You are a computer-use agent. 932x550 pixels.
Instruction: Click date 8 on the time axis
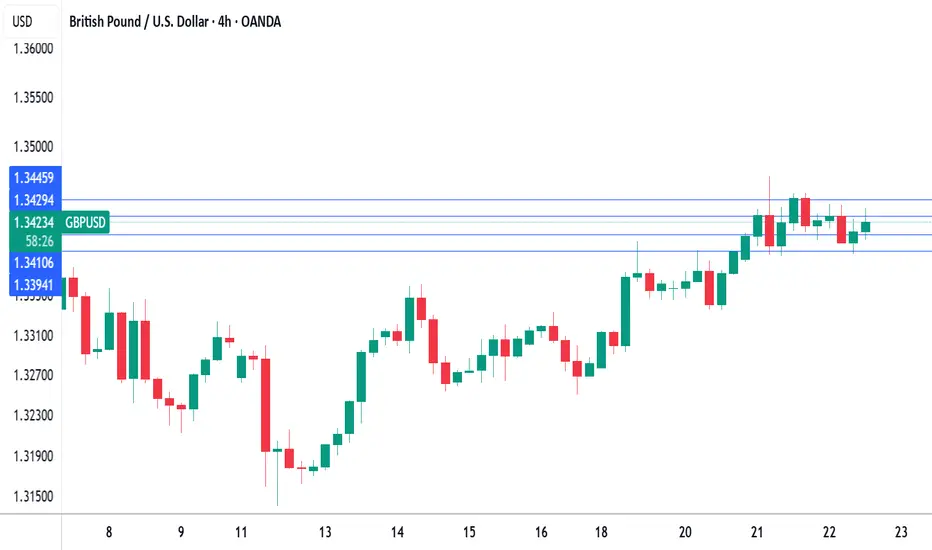coord(109,532)
